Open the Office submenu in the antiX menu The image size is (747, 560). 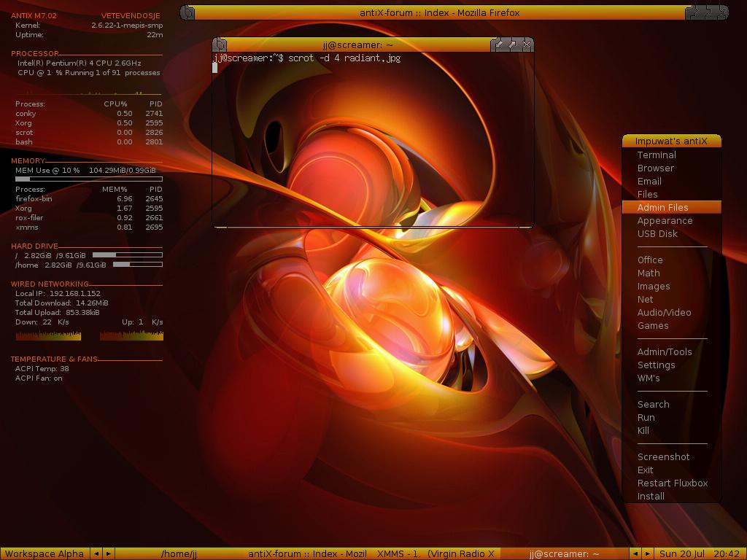point(649,260)
